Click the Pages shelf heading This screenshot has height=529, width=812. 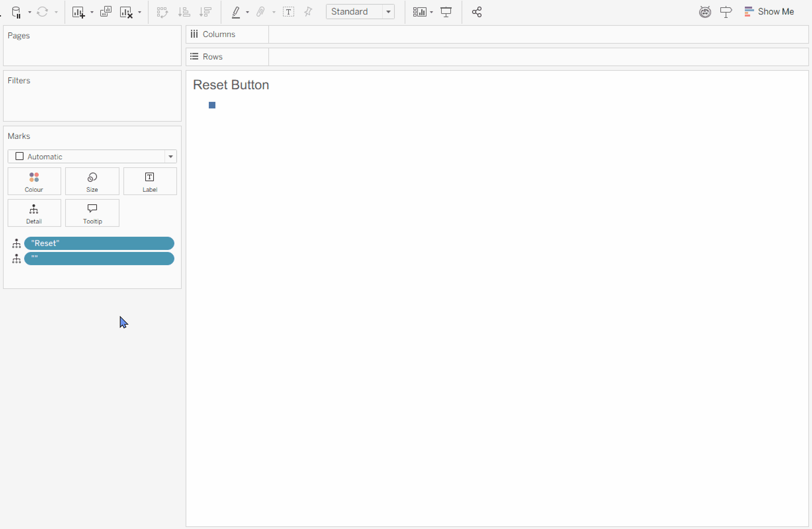(19, 36)
